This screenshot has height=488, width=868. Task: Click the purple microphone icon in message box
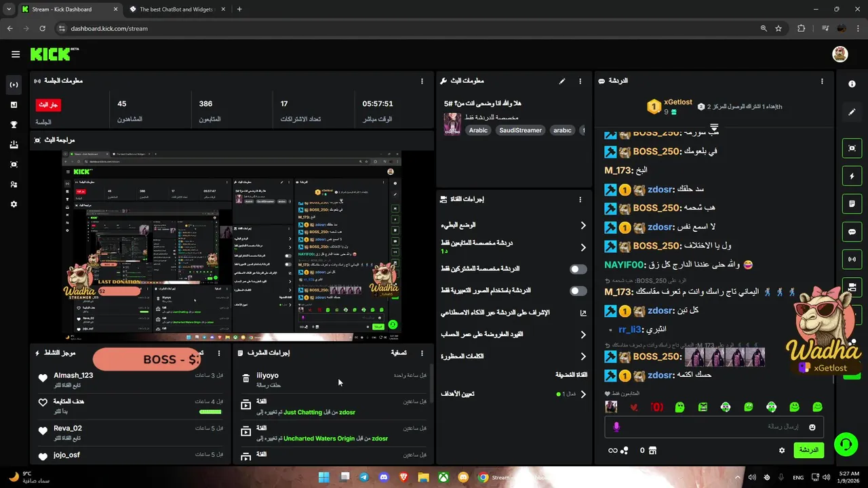coord(616,427)
